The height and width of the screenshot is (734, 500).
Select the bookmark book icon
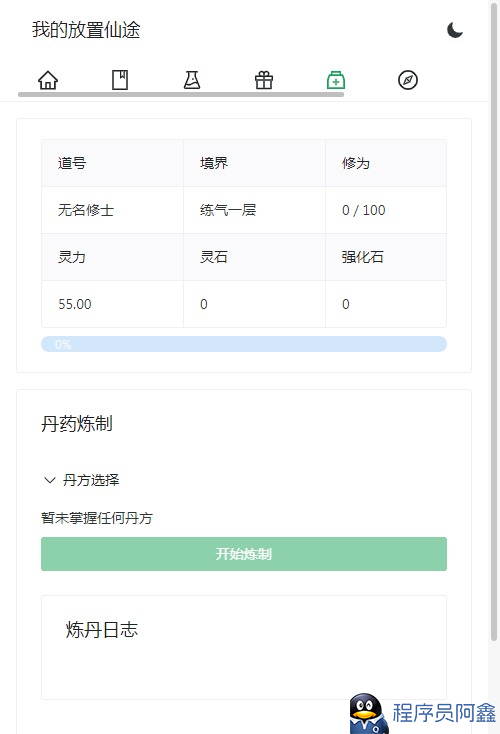[120, 80]
